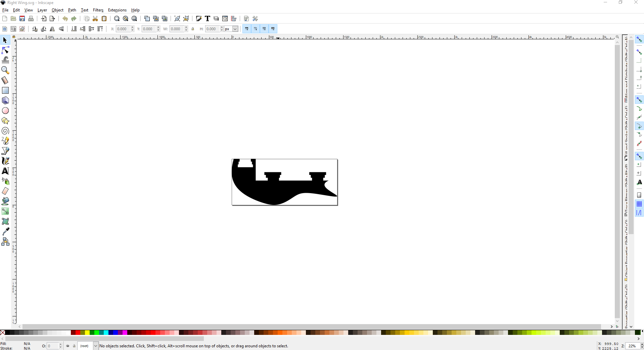The image size is (644, 350).
Task: Click the X position stepper arrows
Action: [133, 29]
